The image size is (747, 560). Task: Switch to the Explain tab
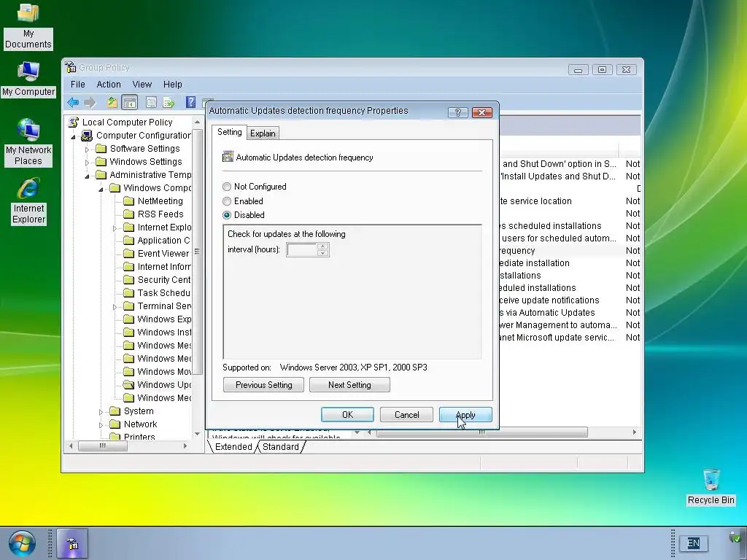tap(263, 133)
